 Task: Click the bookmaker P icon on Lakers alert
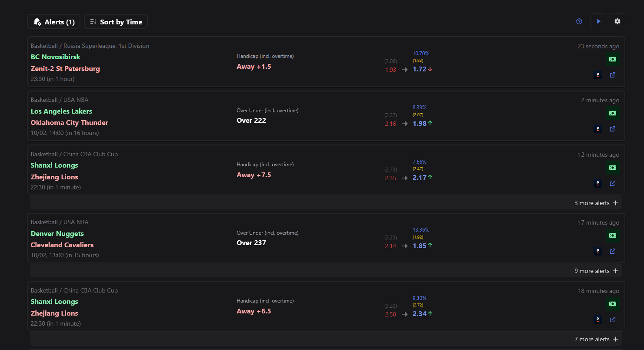(x=598, y=129)
